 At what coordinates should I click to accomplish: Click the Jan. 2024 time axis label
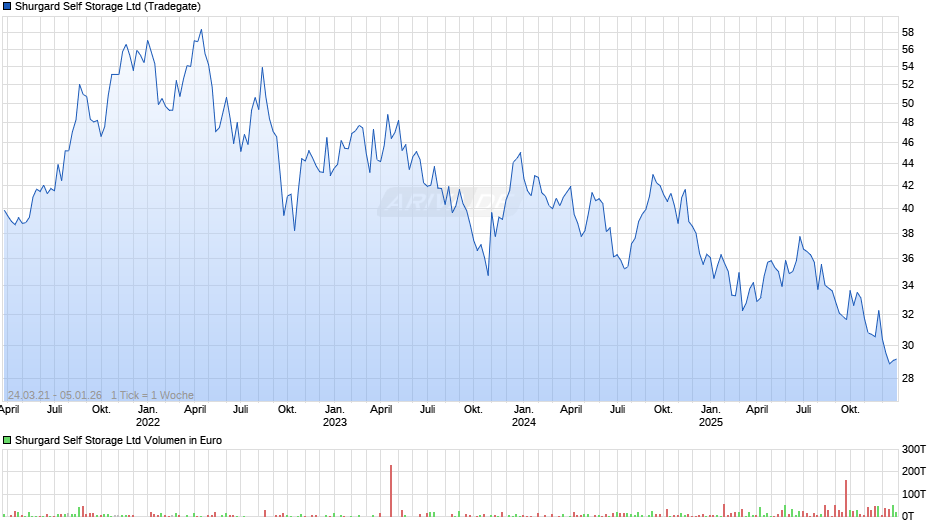click(523, 416)
